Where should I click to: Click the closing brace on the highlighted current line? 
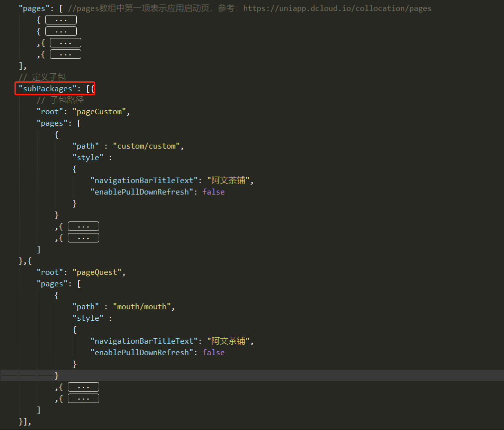[x=56, y=376]
